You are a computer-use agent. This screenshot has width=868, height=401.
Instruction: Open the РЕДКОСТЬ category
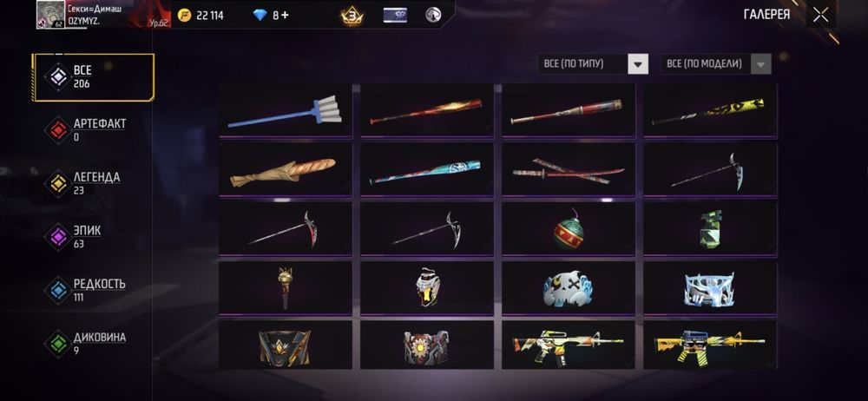pyautogui.click(x=88, y=290)
